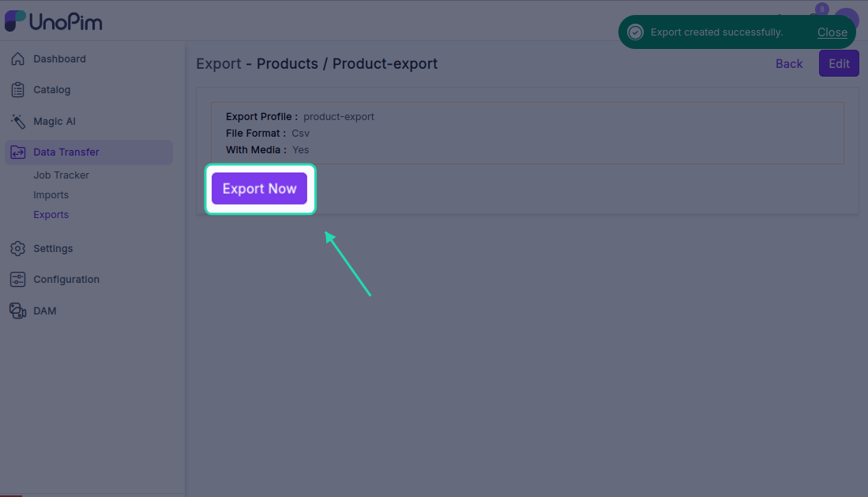Open the Magic AI wand icon

[x=17, y=122]
